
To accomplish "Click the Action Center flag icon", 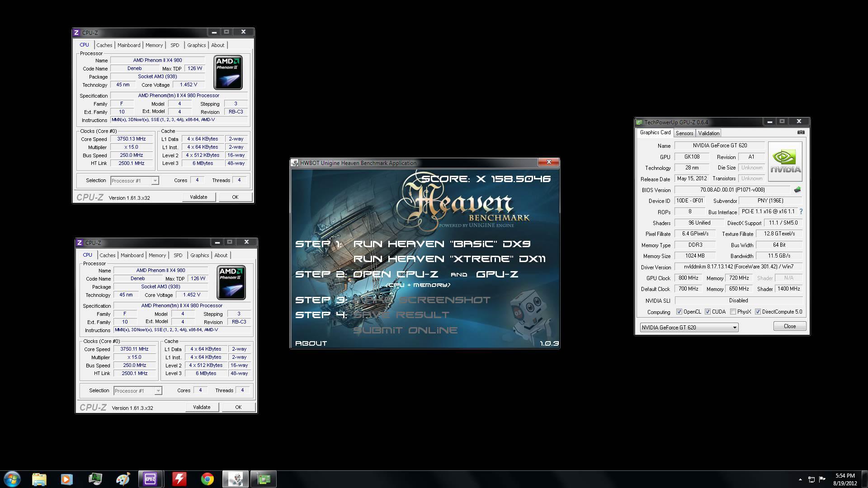I will click(822, 479).
